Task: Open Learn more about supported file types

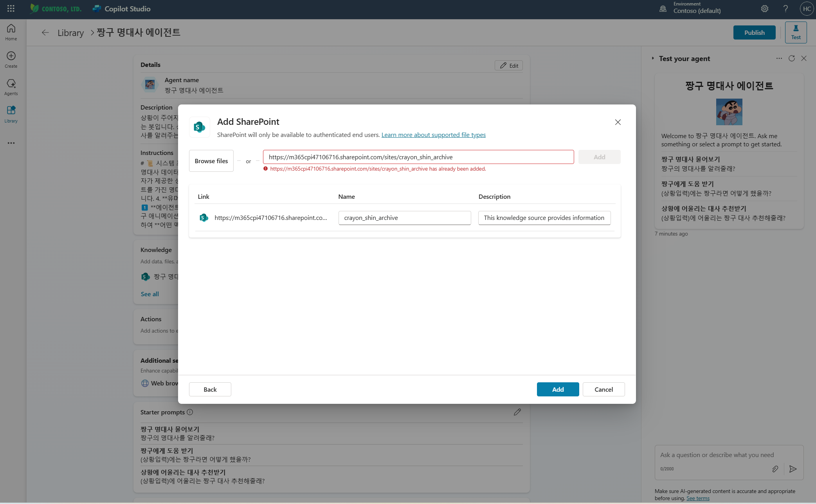Action: tap(434, 135)
